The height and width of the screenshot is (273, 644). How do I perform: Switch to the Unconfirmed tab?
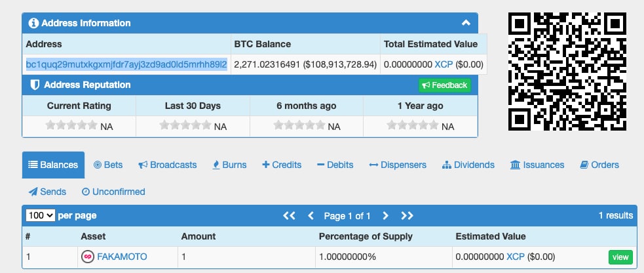[x=113, y=192]
